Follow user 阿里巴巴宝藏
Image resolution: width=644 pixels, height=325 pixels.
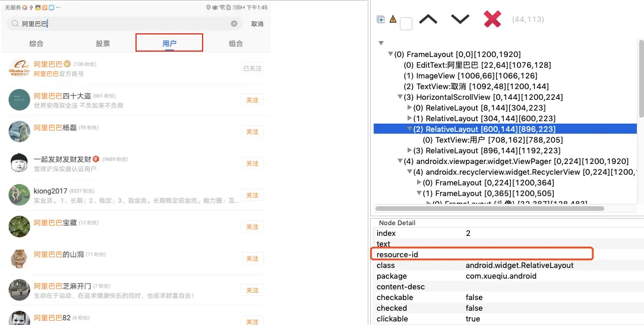252,227
